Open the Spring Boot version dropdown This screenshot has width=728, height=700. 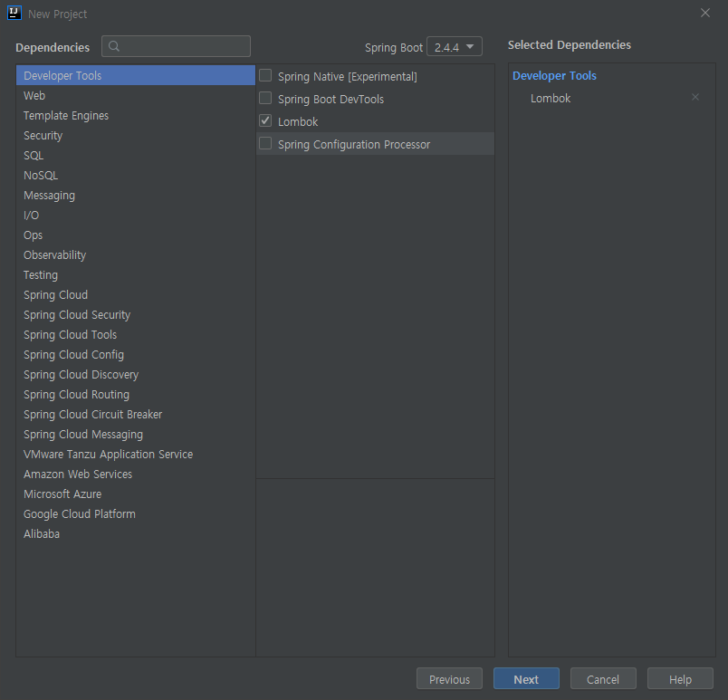pos(454,46)
